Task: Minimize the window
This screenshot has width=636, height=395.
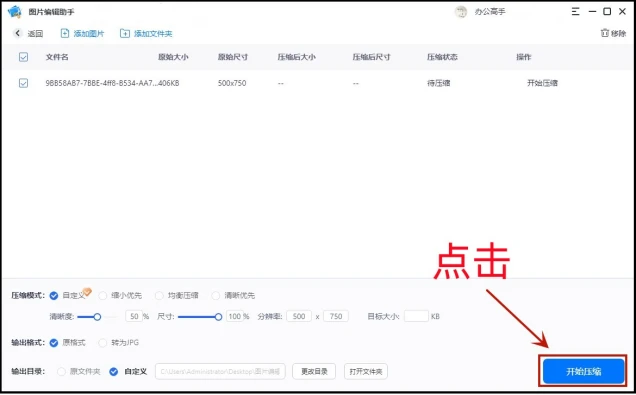Action: (592, 11)
